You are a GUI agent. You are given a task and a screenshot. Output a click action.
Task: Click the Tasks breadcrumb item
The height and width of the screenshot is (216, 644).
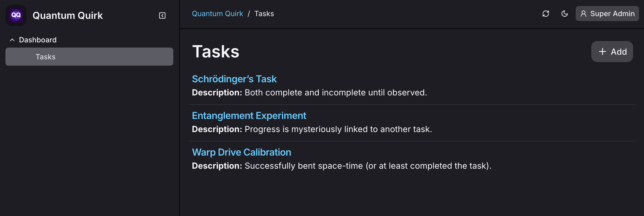[x=264, y=14]
